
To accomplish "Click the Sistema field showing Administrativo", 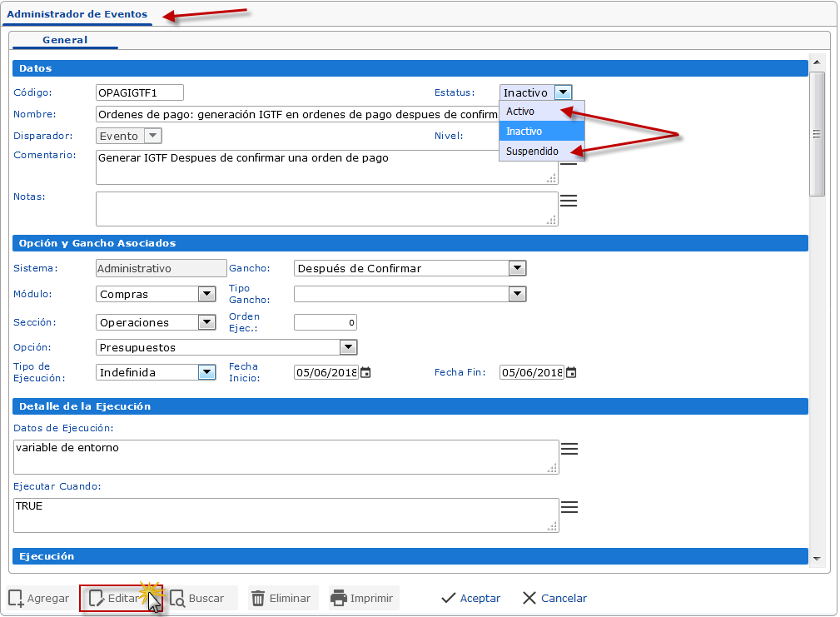I will tap(162, 268).
